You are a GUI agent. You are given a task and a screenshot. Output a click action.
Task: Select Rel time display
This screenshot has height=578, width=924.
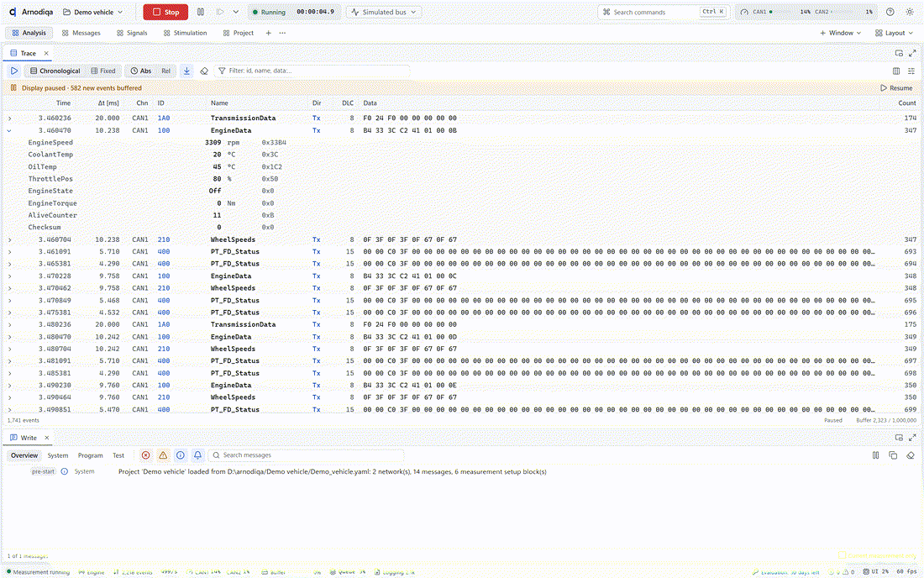tap(165, 71)
